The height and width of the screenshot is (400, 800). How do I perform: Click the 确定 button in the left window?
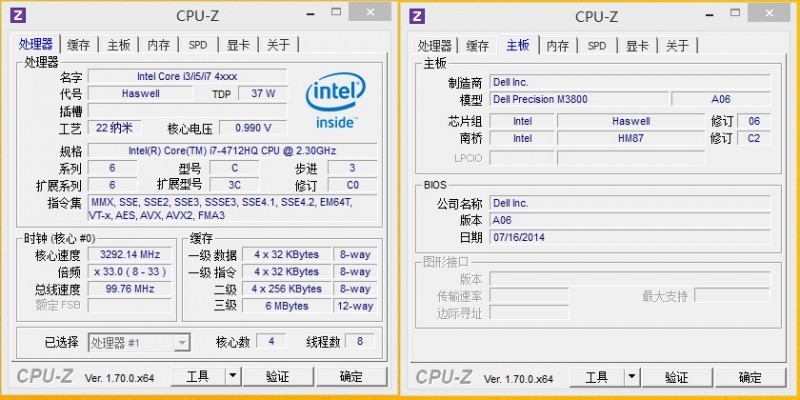(x=352, y=377)
